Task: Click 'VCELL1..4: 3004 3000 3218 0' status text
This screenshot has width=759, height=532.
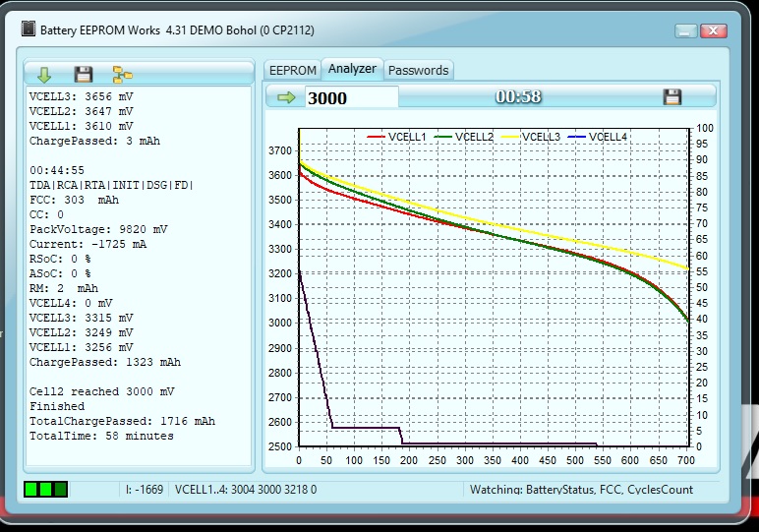Action: click(x=246, y=490)
